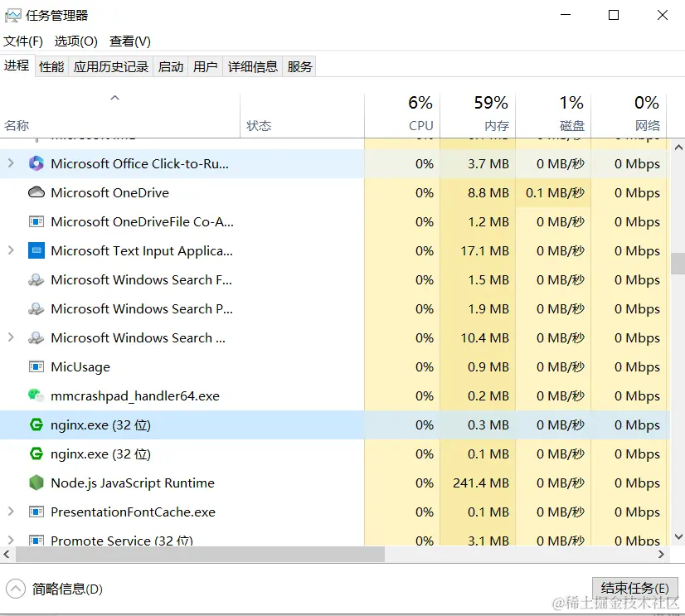The width and height of the screenshot is (685, 616).
Task: Click the vertical scrollbar thumb
Action: click(x=678, y=264)
